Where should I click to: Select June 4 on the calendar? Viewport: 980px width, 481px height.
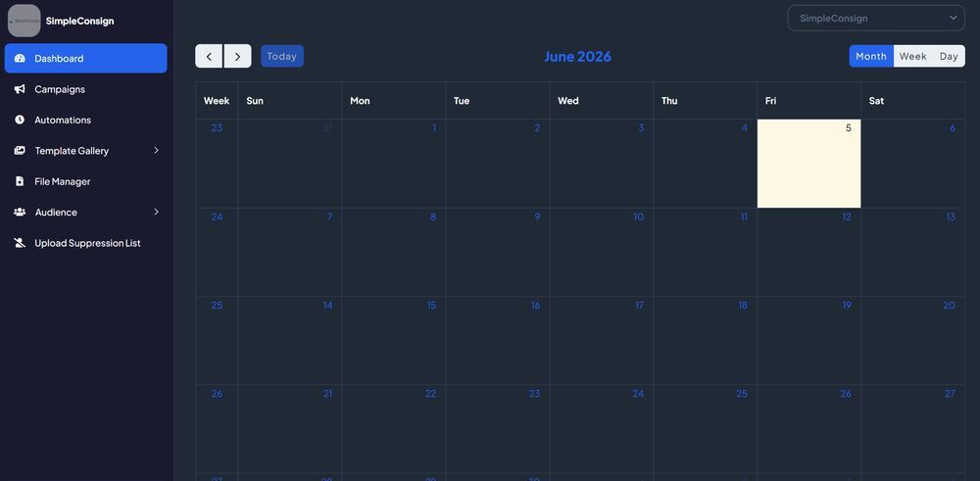705,164
